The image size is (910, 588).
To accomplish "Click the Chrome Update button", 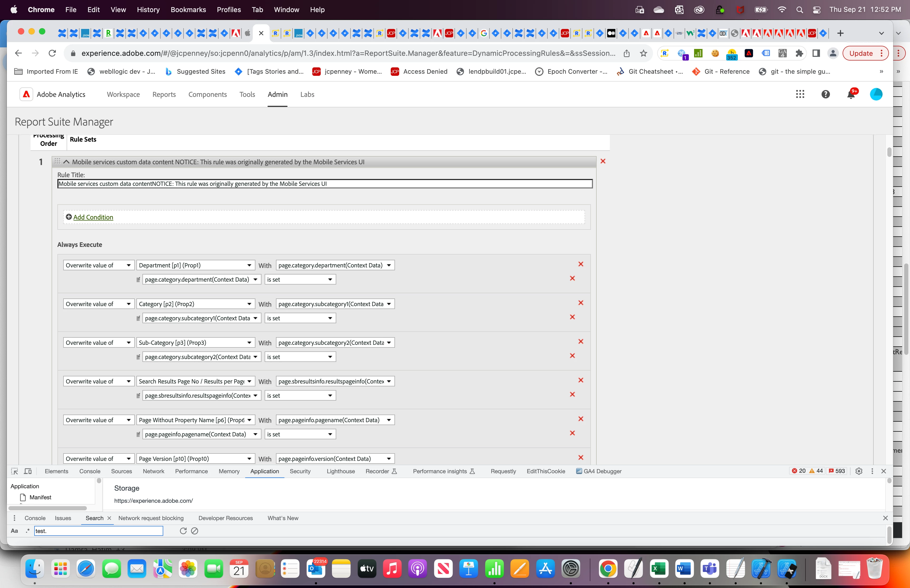I will pyautogui.click(x=861, y=53).
